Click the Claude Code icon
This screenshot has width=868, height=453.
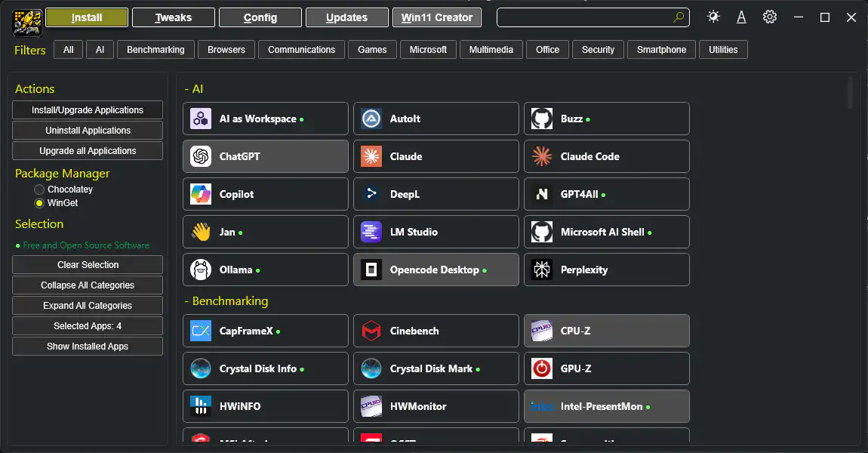[541, 156]
